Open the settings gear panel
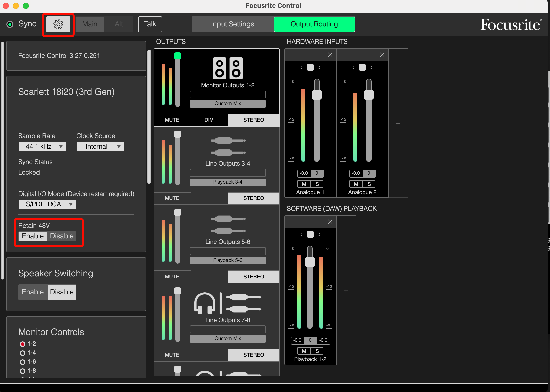Image resolution: width=550 pixels, height=392 pixels. [58, 24]
